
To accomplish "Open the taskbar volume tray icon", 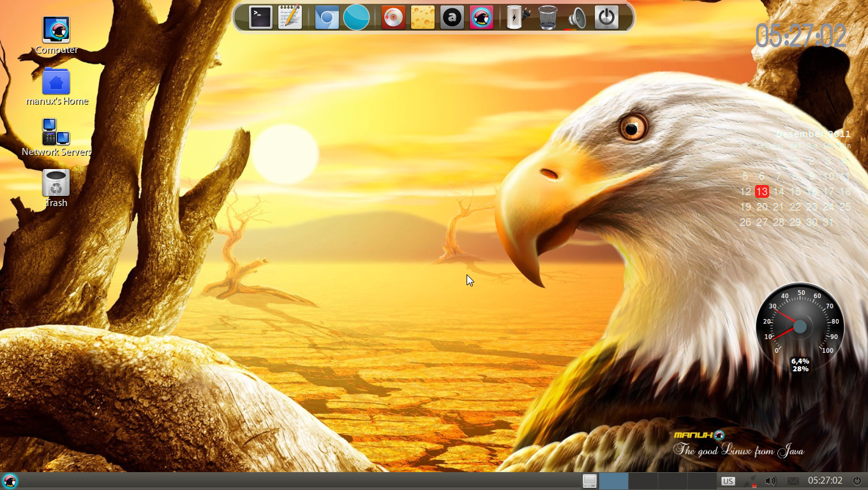I will click(770, 481).
